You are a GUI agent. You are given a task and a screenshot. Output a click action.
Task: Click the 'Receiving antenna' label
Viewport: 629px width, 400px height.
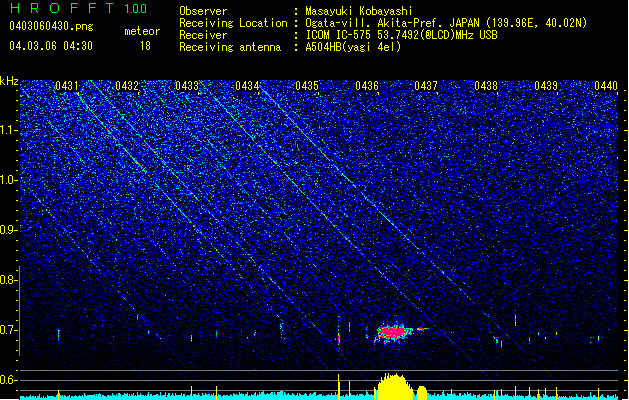pyautogui.click(x=230, y=47)
